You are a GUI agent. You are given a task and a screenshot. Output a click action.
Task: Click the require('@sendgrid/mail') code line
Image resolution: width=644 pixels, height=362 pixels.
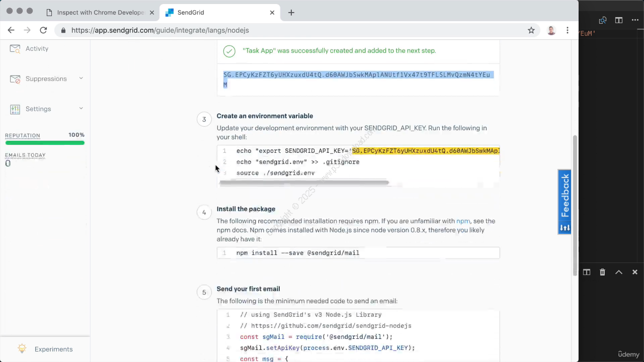pos(316,337)
